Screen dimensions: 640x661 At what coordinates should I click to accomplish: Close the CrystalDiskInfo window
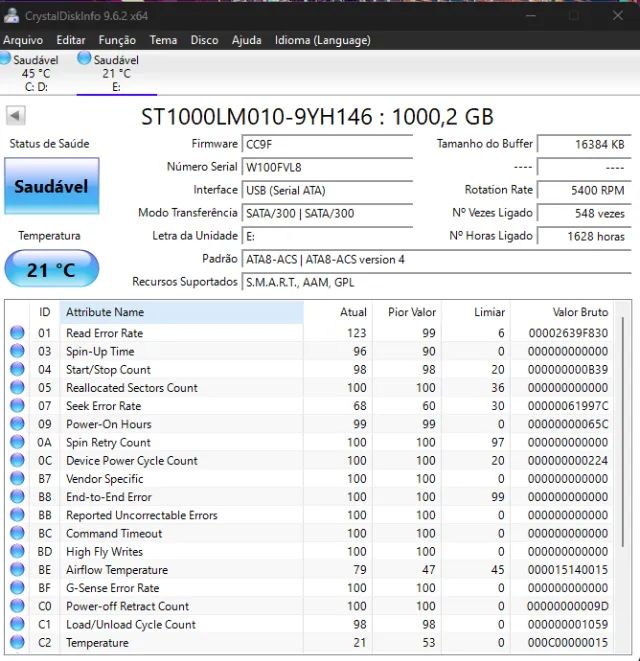click(618, 16)
